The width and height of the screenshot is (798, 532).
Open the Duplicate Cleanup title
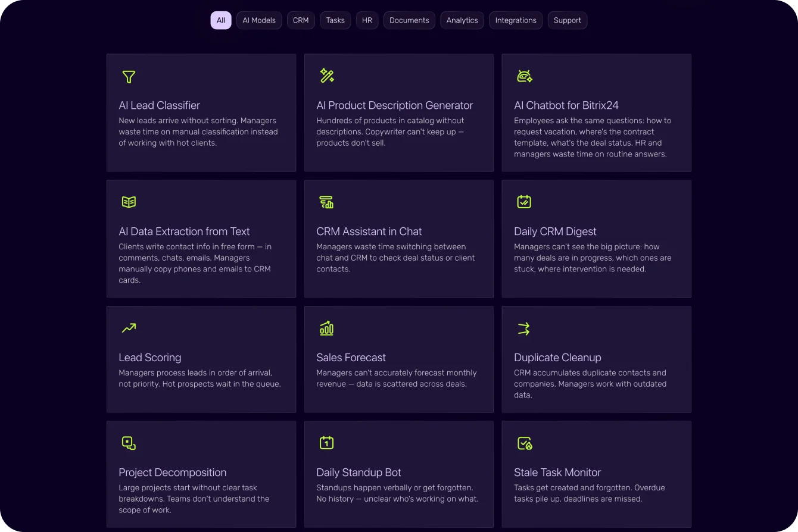[x=557, y=358]
